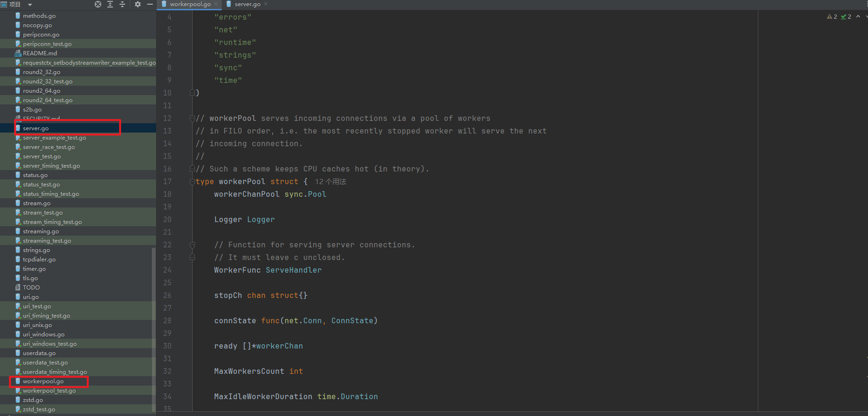868x416 pixels.
Task: Close the server.go editor tab
Action: click(x=266, y=4)
